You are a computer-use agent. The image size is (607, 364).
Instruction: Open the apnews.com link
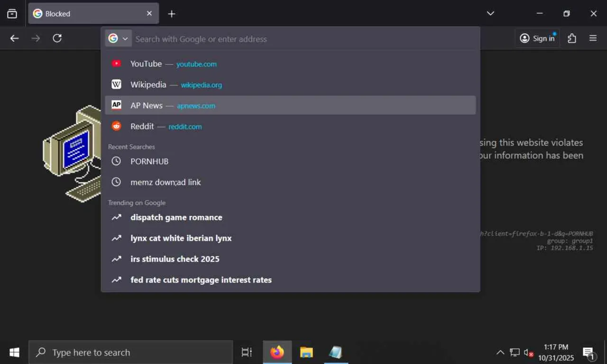(x=196, y=106)
